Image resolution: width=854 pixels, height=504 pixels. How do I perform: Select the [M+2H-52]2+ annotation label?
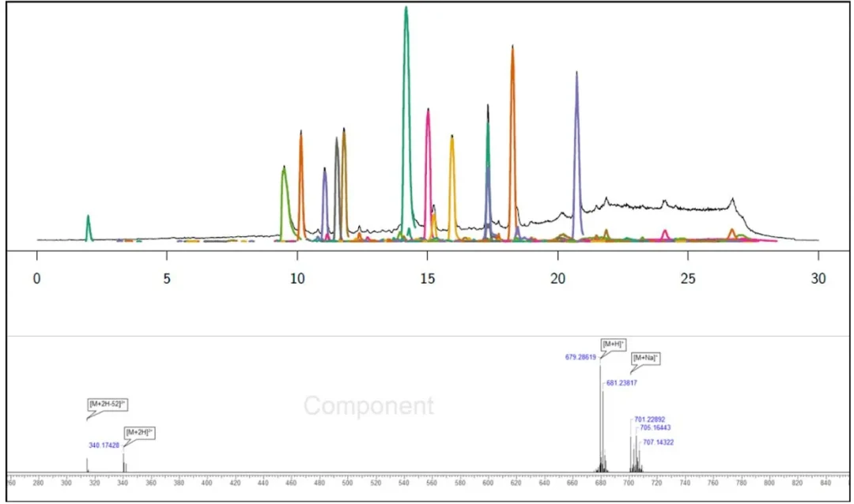[108, 404]
